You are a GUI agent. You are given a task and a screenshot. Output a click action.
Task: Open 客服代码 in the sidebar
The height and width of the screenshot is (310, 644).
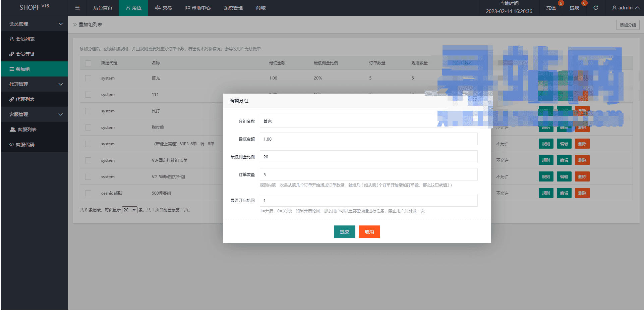25,145
